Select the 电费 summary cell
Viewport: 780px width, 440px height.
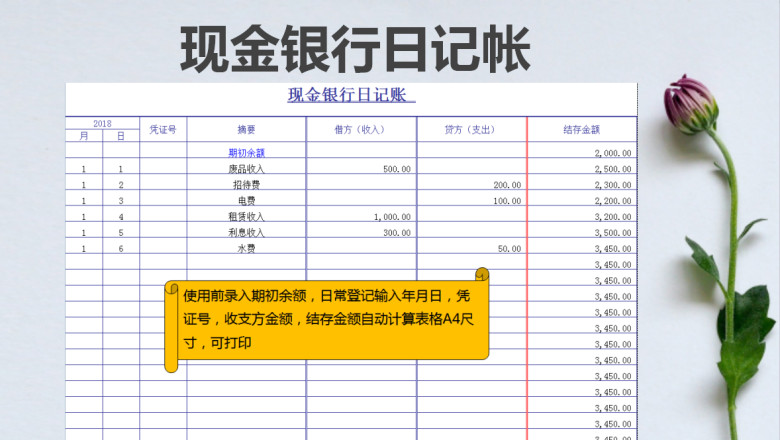[247, 198]
